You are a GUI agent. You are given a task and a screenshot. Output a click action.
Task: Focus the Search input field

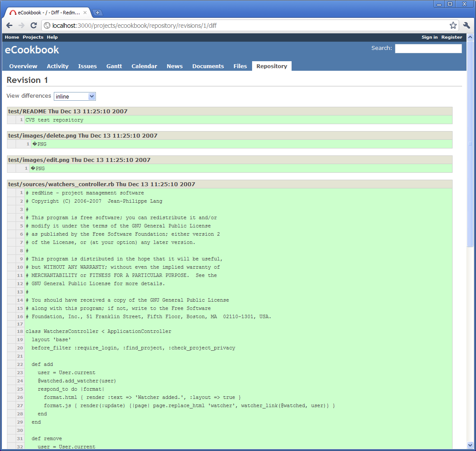tap(428, 48)
